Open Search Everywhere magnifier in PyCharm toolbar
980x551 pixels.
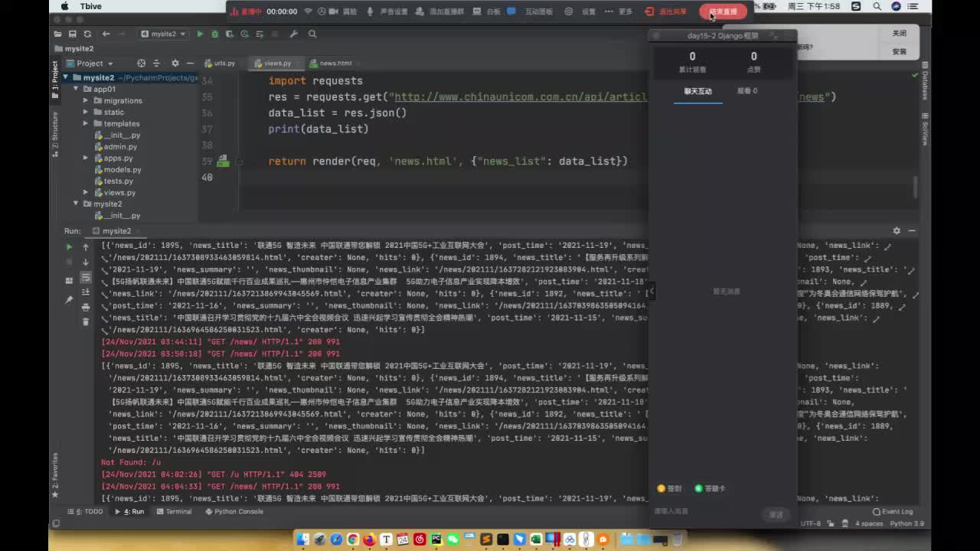(x=312, y=34)
